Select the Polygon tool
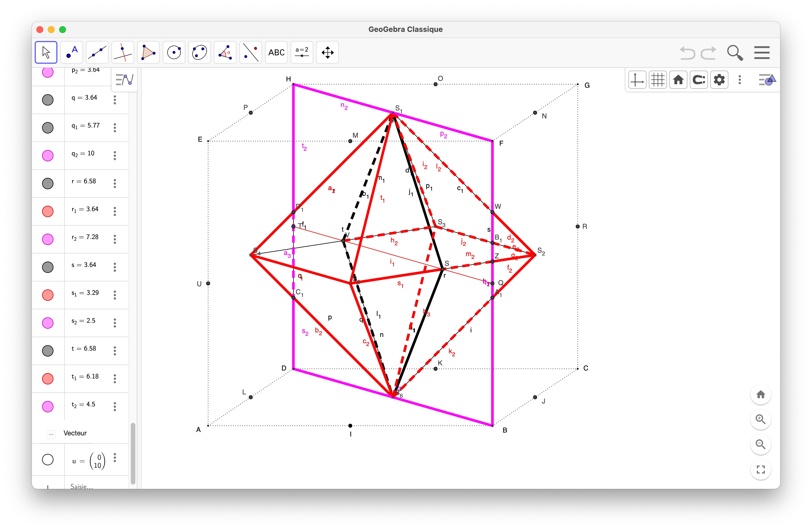This screenshot has width=812, height=531. coord(148,52)
